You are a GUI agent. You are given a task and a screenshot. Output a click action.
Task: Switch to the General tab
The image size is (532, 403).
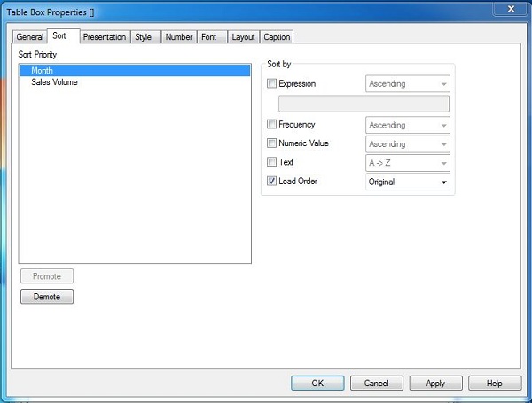point(29,37)
